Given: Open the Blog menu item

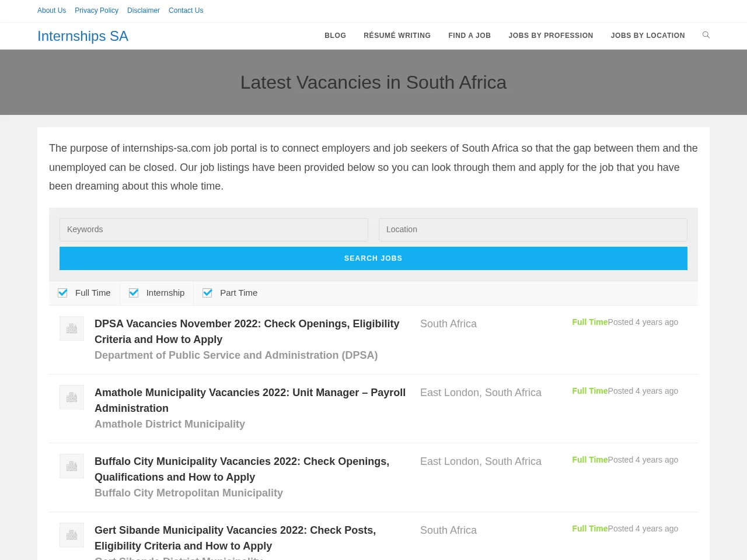Looking at the screenshot, I should [336, 36].
